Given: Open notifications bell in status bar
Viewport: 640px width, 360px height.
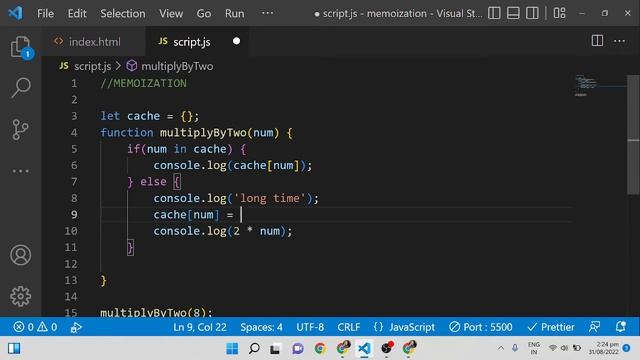Looking at the screenshot, I should [620, 327].
